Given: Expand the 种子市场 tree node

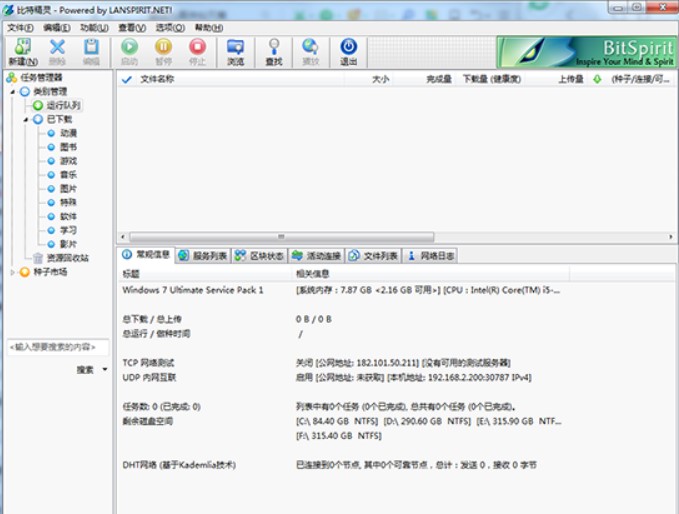Looking at the screenshot, I should [x=13, y=272].
